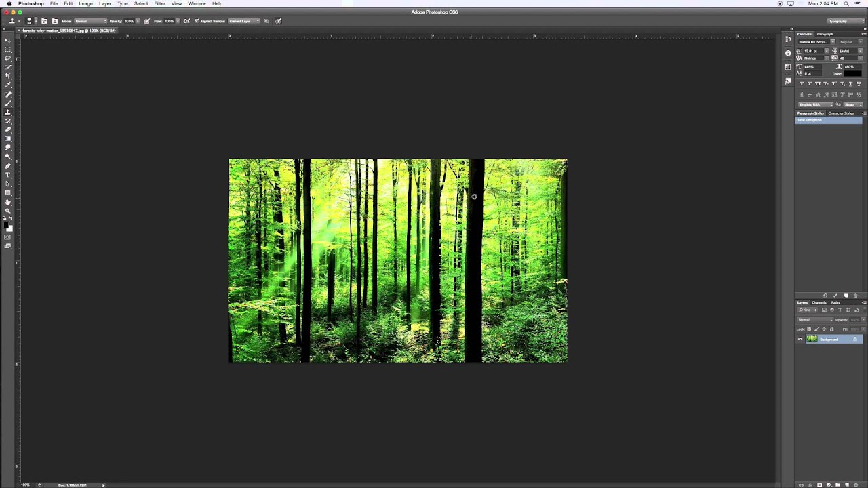Click the Faux Bold T icon
The height and width of the screenshot is (488, 868).
coord(802,84)
